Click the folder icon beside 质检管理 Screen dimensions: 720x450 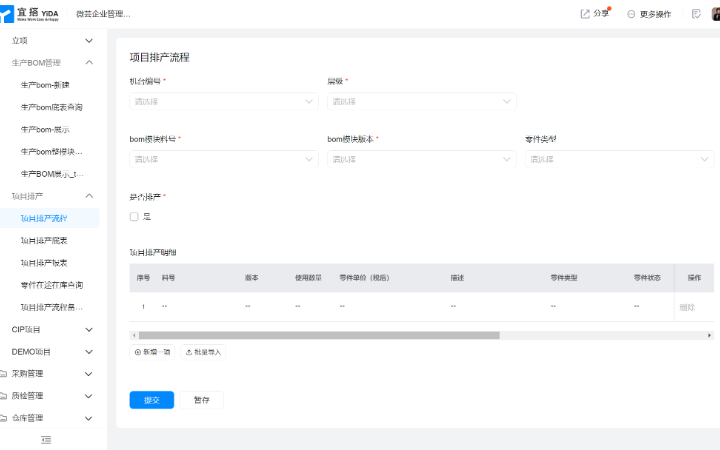pyautogui.click(x=3, y=396)
